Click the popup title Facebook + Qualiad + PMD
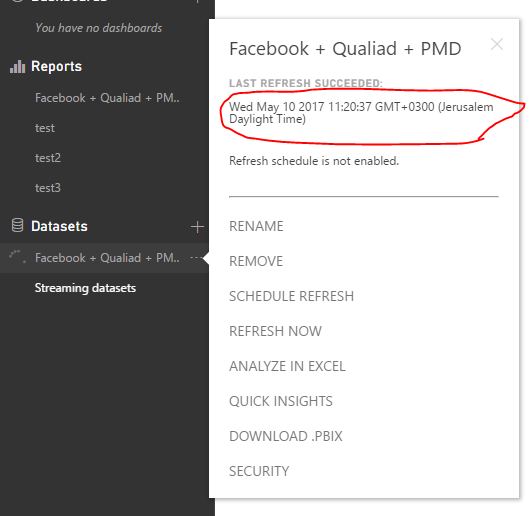This screenshot has height=516, width=532. coord(345,49)
